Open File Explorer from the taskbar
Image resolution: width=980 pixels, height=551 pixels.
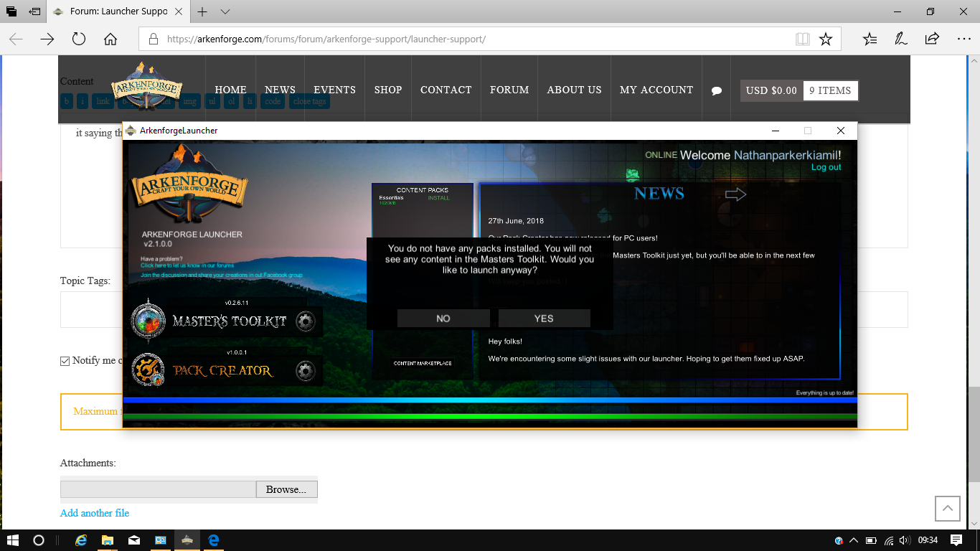coord(108,540)
